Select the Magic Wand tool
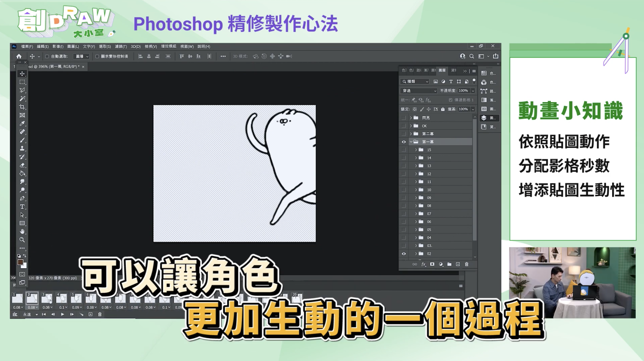This screenshot has height=361, width=644. (x=22, y=99)
